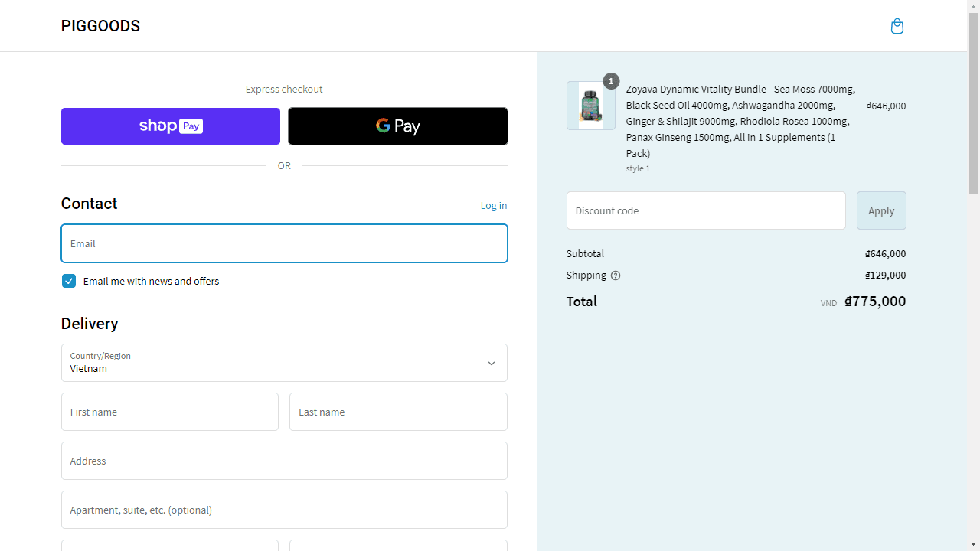Focus the Email input field
This screenshot has width=980, height=551.
pos(284,243)
